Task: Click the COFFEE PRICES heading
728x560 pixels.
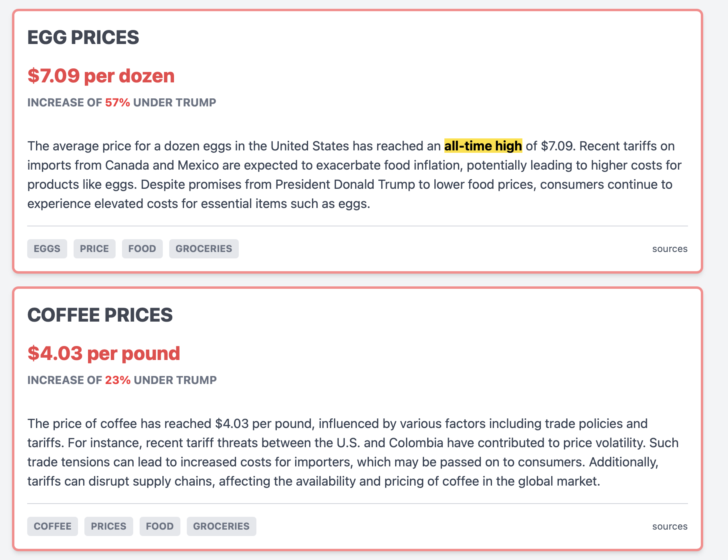Action: (x=100, y=315)
